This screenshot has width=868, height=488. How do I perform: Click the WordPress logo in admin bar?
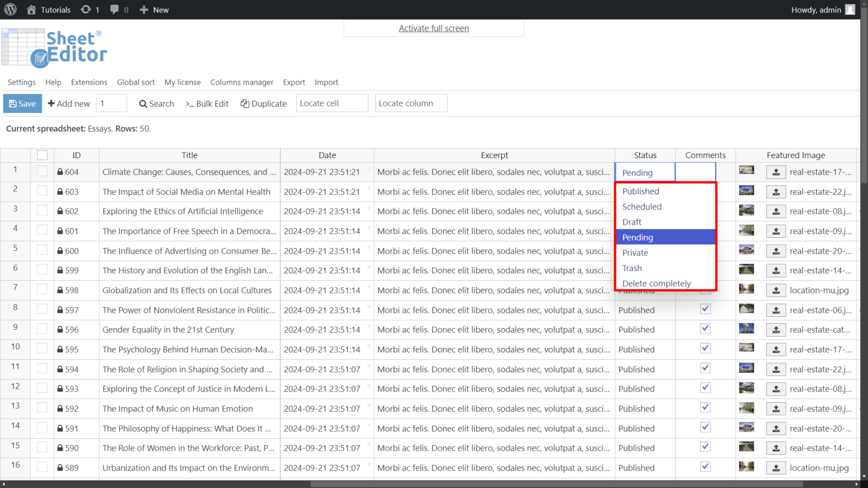coord(10,9)
